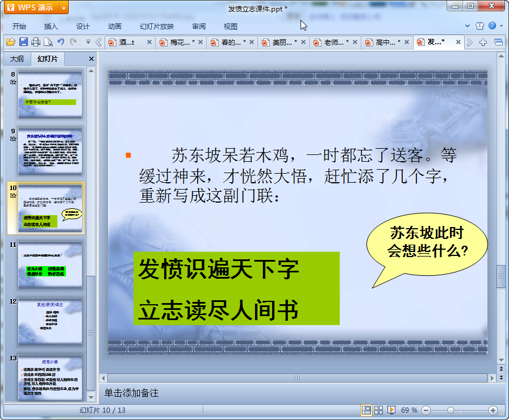Open the 插入 menu tab
The width and height of the screenshot is (509, 420).
pyautogui.click(x=51, y=26)
